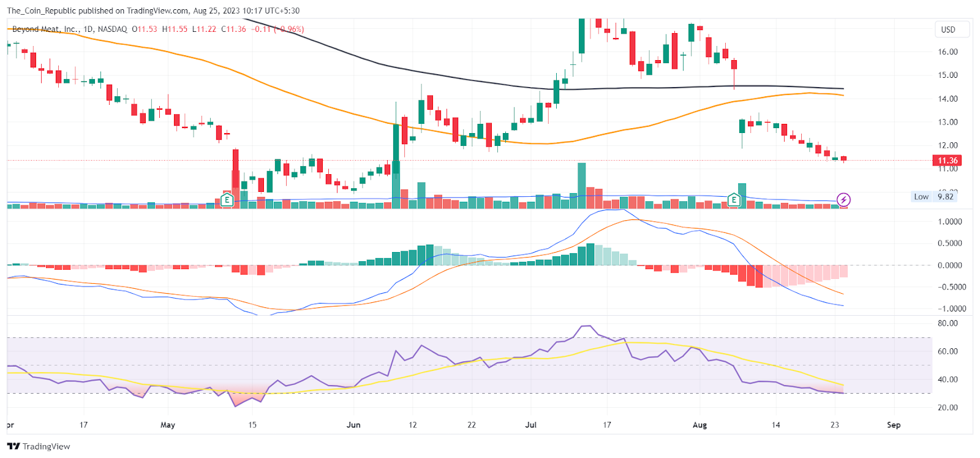The height and width of the screenshot is (458, 980).
Task: Click the 15 date label after May
Action: (252, 425)
